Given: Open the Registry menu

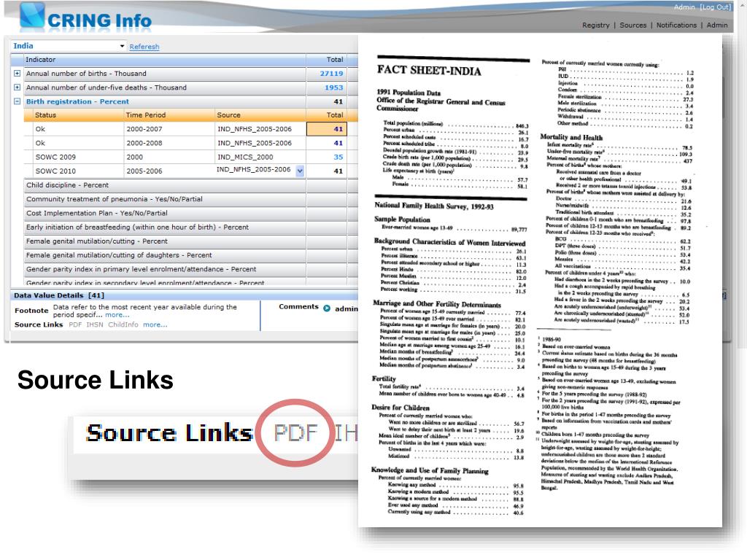Looking at the screenshot, I should click(x=595, y=26).
